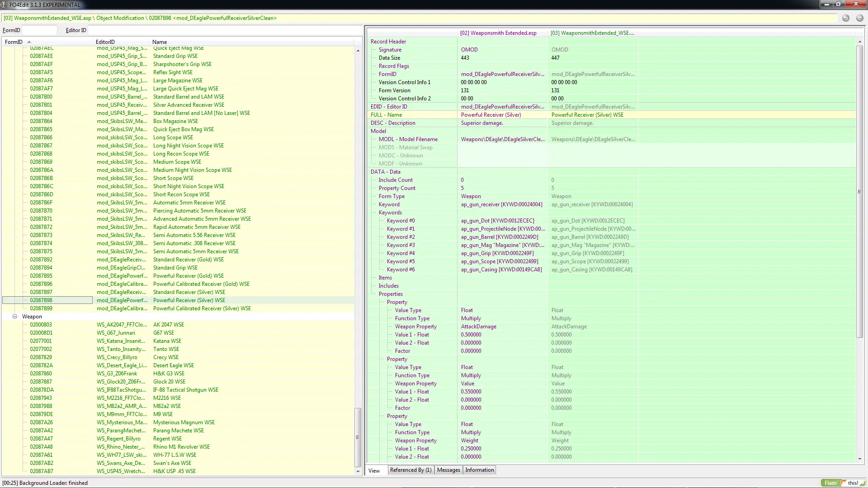Image resolution: width=868 pixels, height=488 pixels.
Task: Collapse the Weapon group in the tree
Action: (x=14, y=317)
